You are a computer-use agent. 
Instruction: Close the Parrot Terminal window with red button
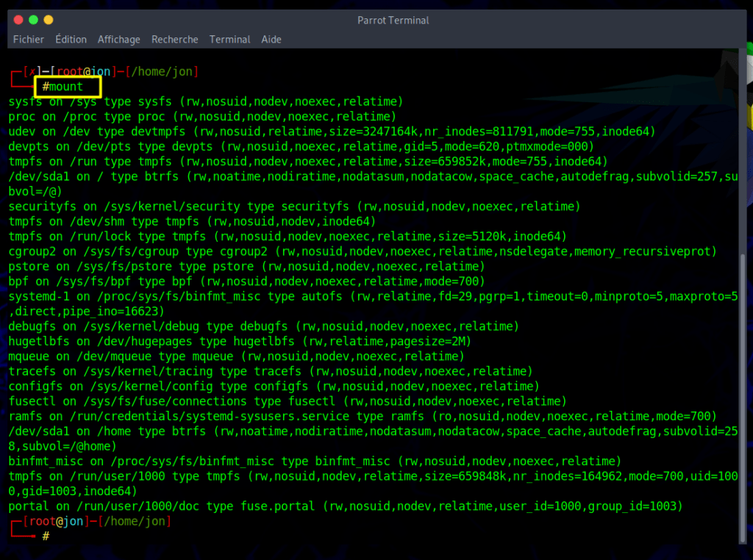(x=18, y=20)
